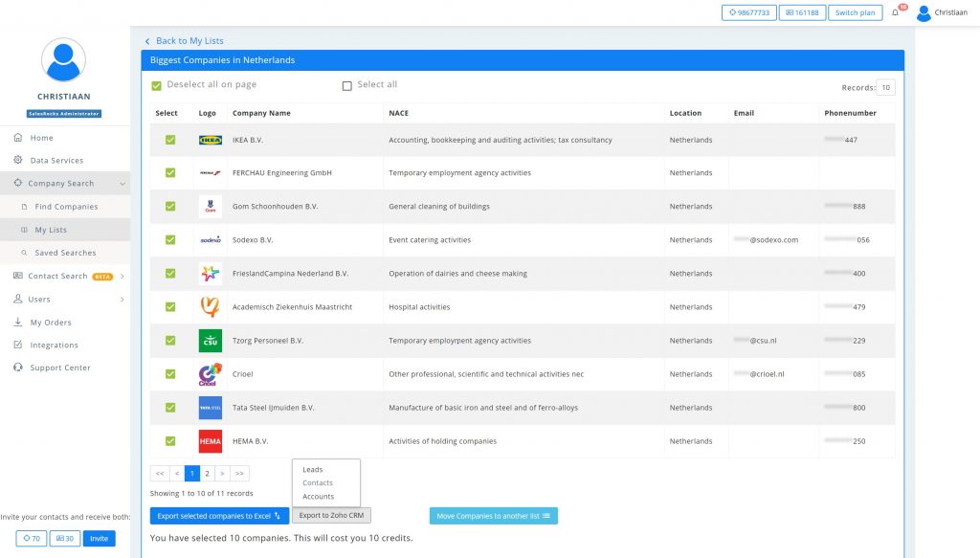This screenshot has width=980, height=558.
Task: Click the notification bell icon
Action: [896, 12]
